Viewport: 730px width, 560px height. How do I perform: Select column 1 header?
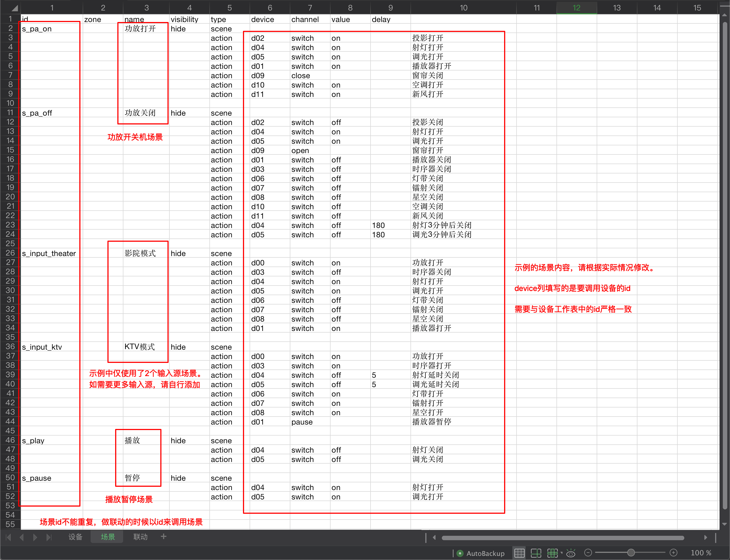point(52,8)
